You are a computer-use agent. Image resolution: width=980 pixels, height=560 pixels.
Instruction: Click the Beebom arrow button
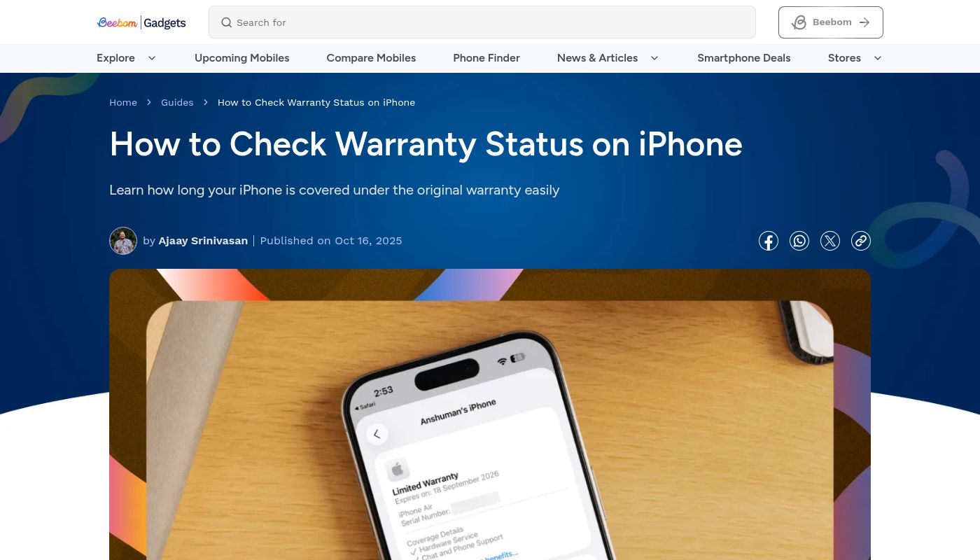(831, 22)
